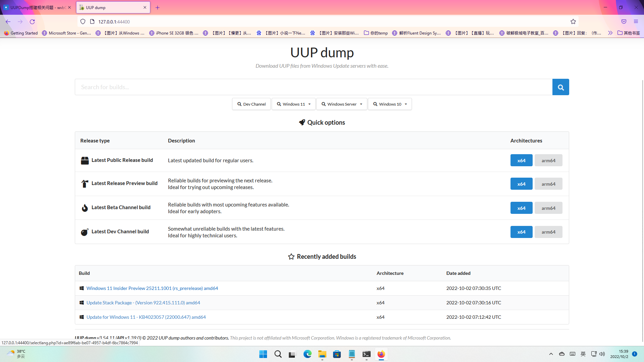Open Windows 11 Insider Preview 25211.1001 link
Viewport: 644px width, 362px height.
tap(152, 288)
